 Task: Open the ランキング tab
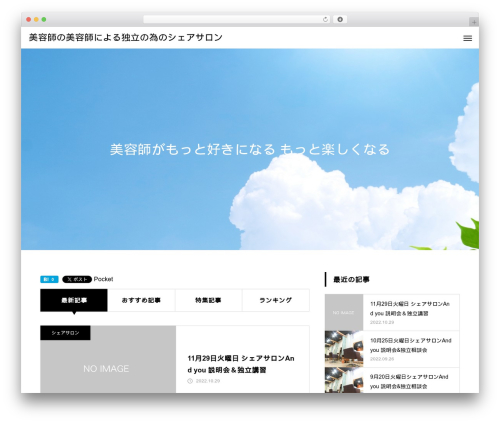[276, 300]
